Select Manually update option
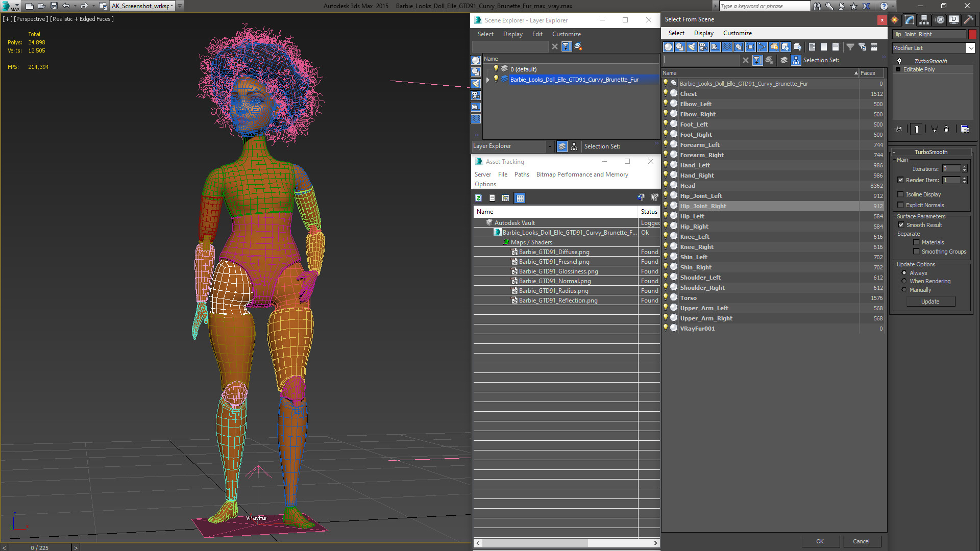980x551 pixels. click(904, 290)
